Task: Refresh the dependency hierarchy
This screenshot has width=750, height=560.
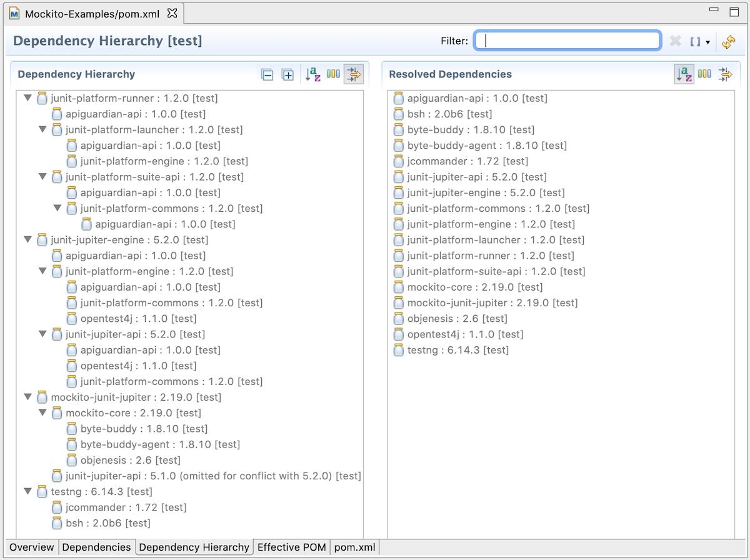Action: [x=728, y=42]
